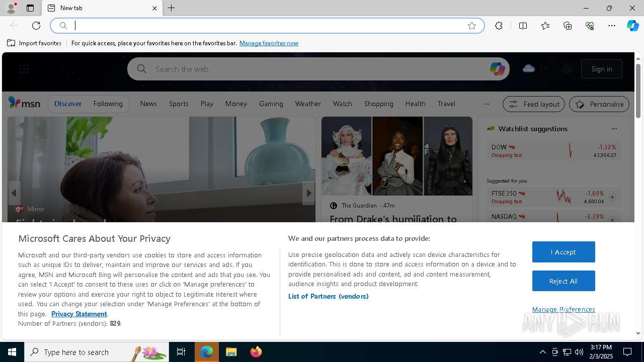Open Copilot icon in web search box
The height and width of the screenshot is (362, 644).
coord(497,69)
